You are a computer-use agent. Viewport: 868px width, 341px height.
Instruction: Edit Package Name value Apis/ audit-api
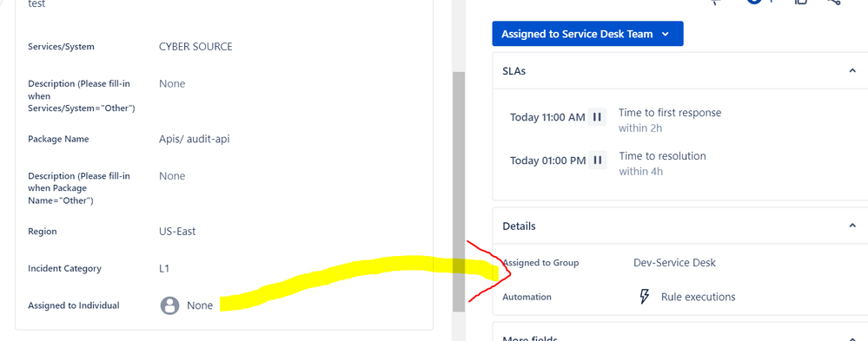[195, 139]
